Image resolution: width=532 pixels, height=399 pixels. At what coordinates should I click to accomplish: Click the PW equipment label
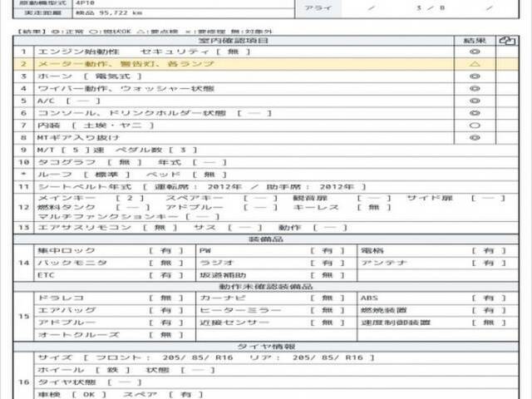[205, 251]
